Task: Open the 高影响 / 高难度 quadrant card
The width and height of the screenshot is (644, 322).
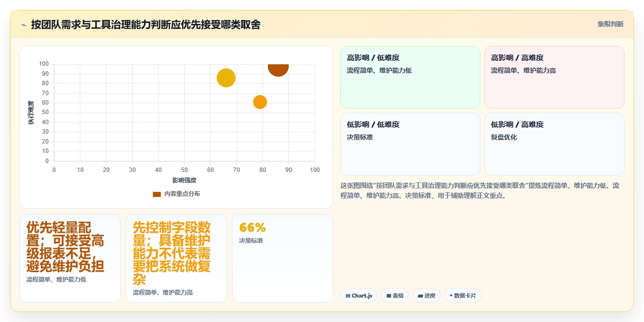Action: 554,77
